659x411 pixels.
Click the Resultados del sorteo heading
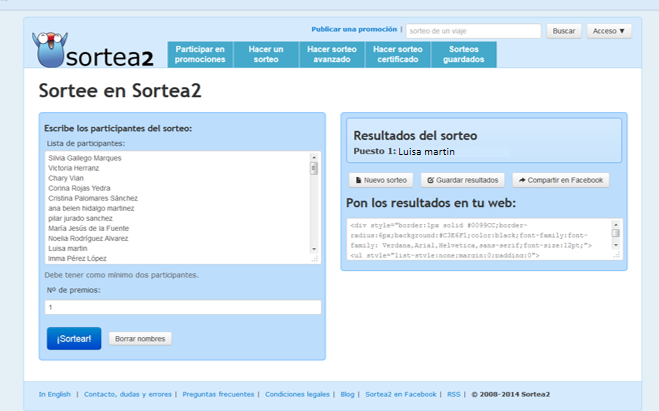coord(415,136)
